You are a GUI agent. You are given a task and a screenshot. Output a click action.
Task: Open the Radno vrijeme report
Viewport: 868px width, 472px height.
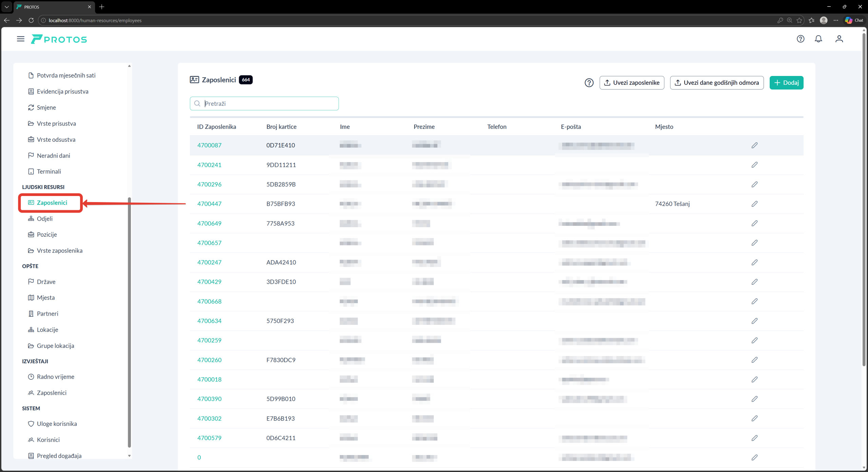click(x=56, y=377)
